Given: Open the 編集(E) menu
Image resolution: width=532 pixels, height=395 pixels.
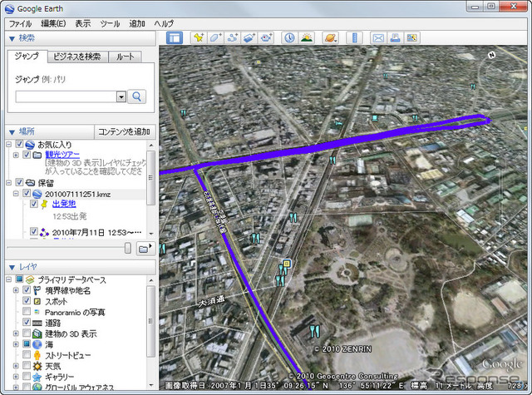Looking at the screenshot, I should coord(53,23).
